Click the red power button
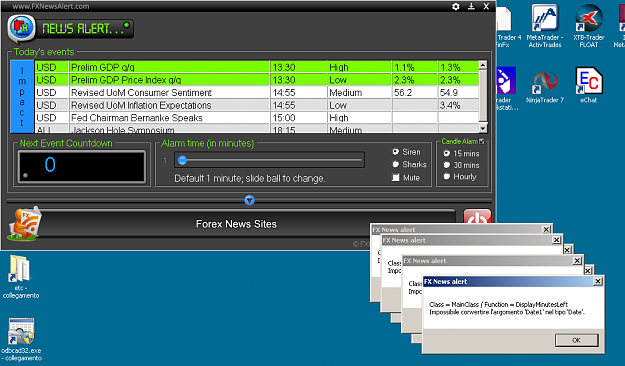625x366 pixels. (477, 217)
